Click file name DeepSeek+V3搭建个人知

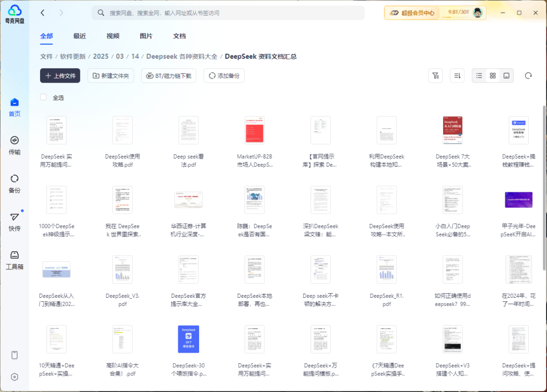pos(452,370)
